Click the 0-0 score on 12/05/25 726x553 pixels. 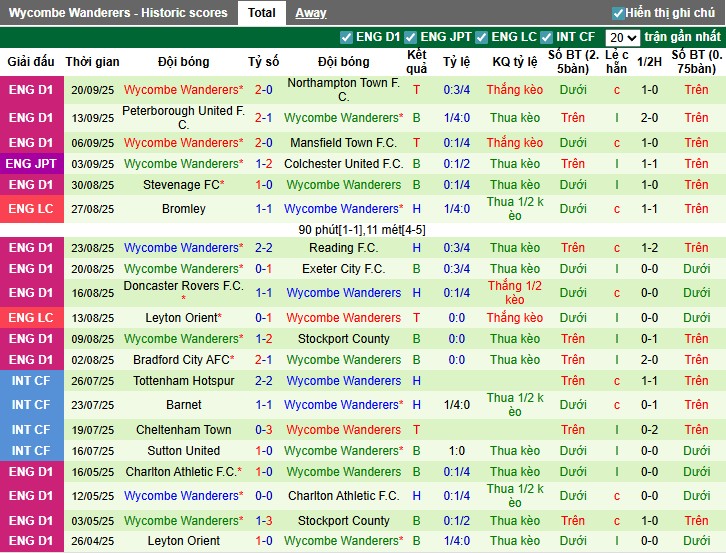(x=263, y=496)
